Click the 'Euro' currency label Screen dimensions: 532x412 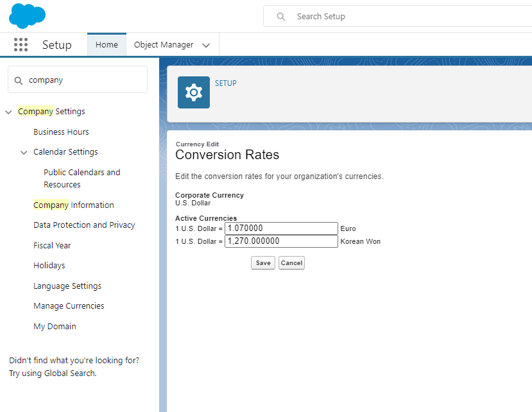point(348,228)
